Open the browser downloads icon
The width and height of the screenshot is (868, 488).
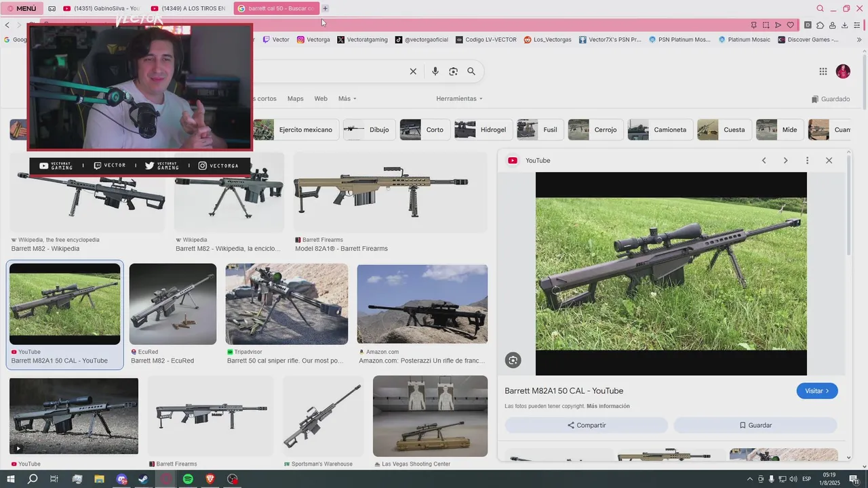(844, 25)
